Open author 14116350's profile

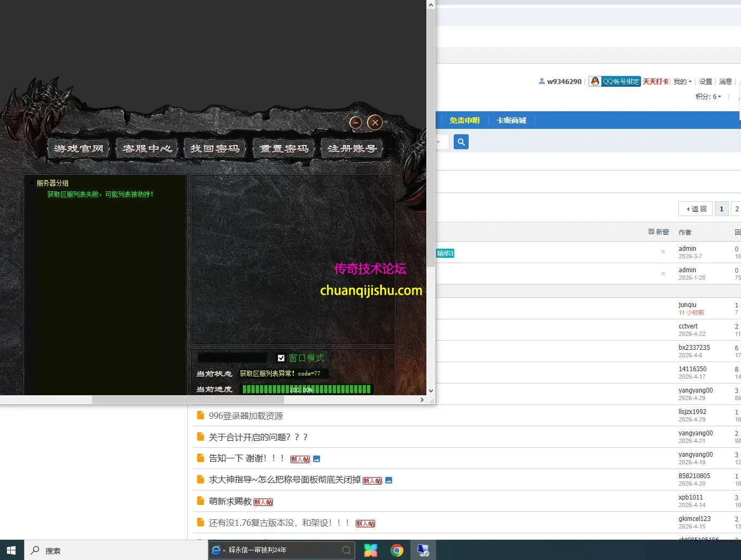click(692, 369)
